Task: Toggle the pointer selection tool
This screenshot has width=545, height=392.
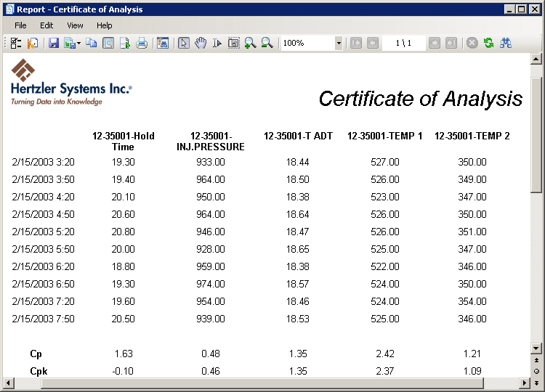Action: click(x=184, y=44)
